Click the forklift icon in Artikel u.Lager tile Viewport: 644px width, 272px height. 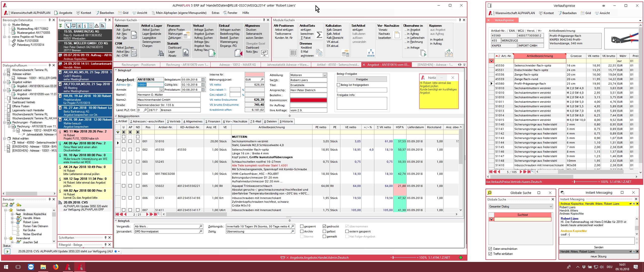(x=160, y=53)
